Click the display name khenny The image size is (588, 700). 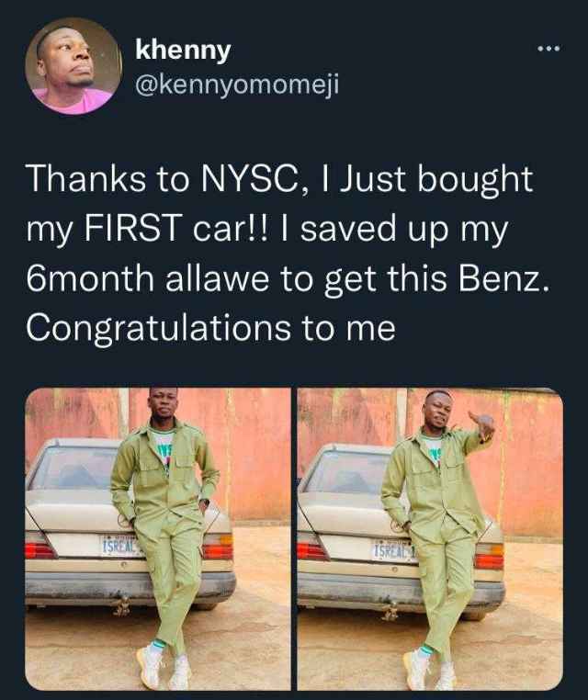(183, 50)
